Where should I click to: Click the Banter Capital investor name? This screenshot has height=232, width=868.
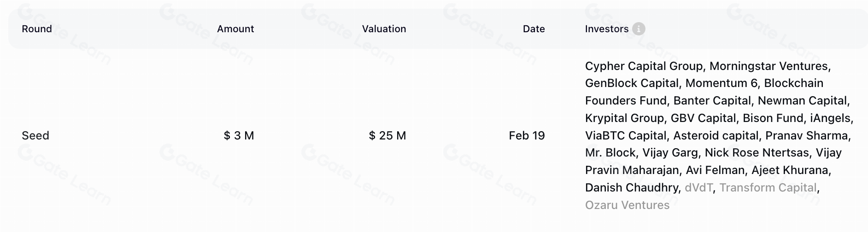point(712,101)
